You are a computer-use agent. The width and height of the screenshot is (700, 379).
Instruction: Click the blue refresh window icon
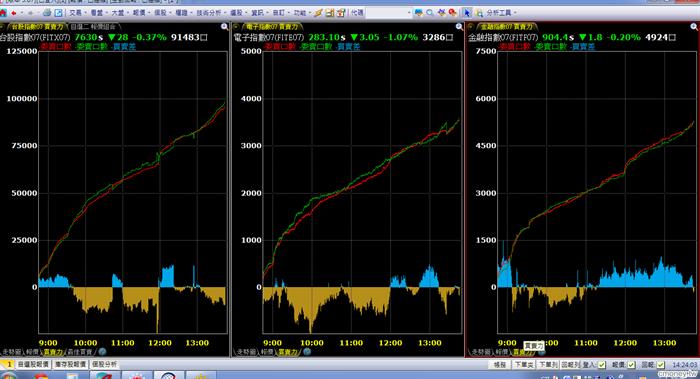[x=58, y=13]
